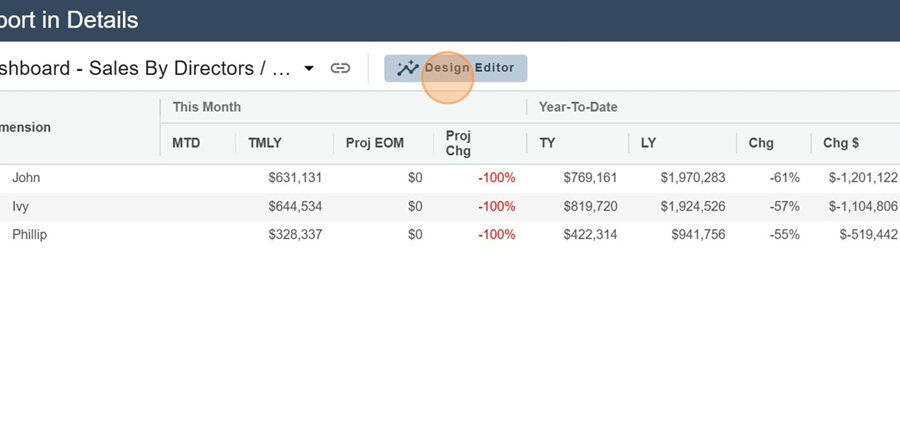Select the Phillip row name
Image resolution: width=900 pixels, height=426 pixels.
coord(30,235)
